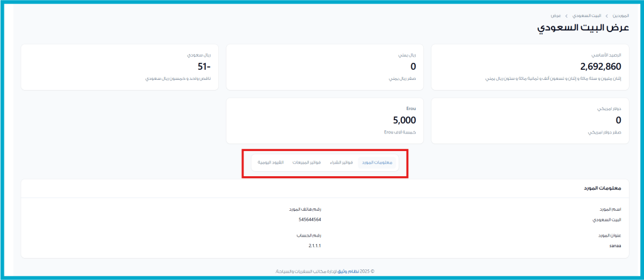Click the second breadcrumb chevron before عرض
Screen dimensions: 644x280
[x=567, y=14]
